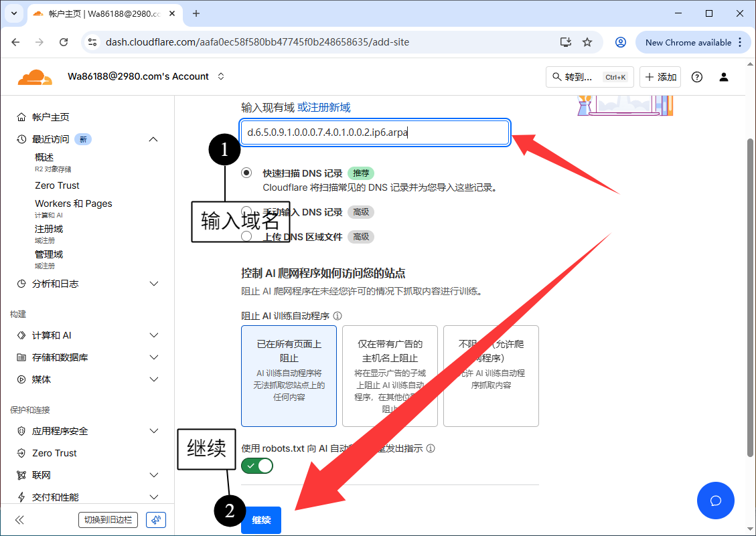The width and height of the screenshot is (756, 536).
Task: Expand the 计算和 AI sidebar menu
Action: pyautogui.click(x=153, y=335)
